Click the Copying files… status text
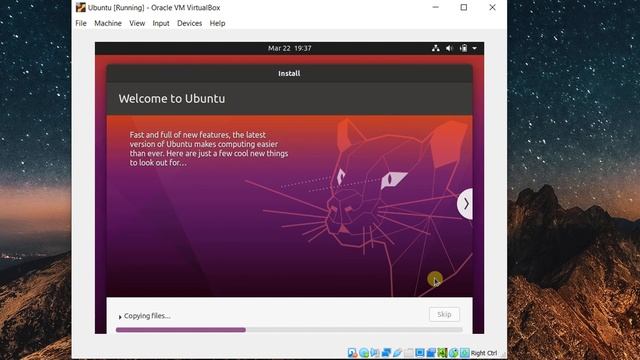The width and height of the screenshot is (640, 360). [x=147, y=316]
